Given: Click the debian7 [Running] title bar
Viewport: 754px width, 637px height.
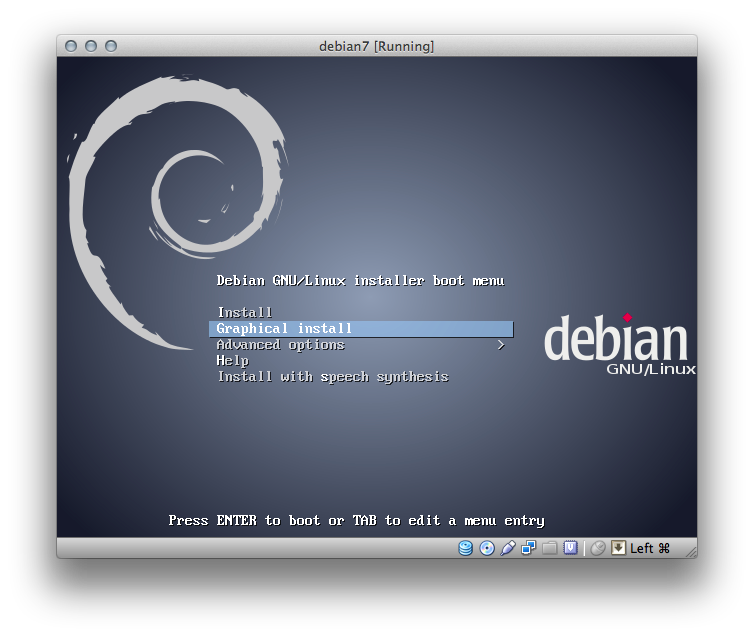Looking at the screenshot, I should pyautogui.click(x=377, y=46).
